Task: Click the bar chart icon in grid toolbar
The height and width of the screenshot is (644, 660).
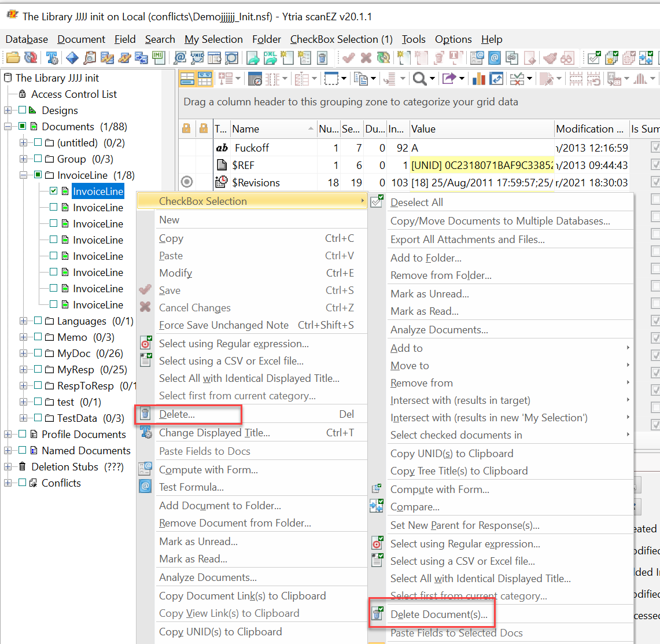Action: click(x=479, y=79)
